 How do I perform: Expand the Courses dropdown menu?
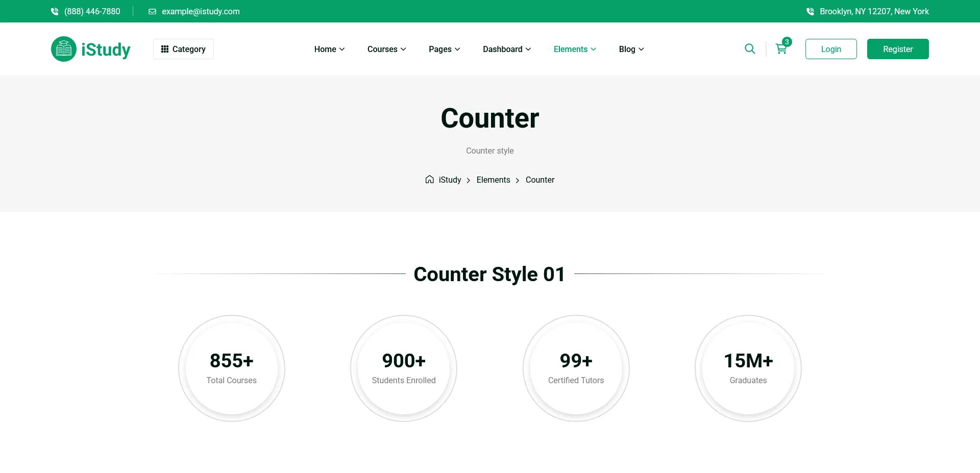point(386,49)
